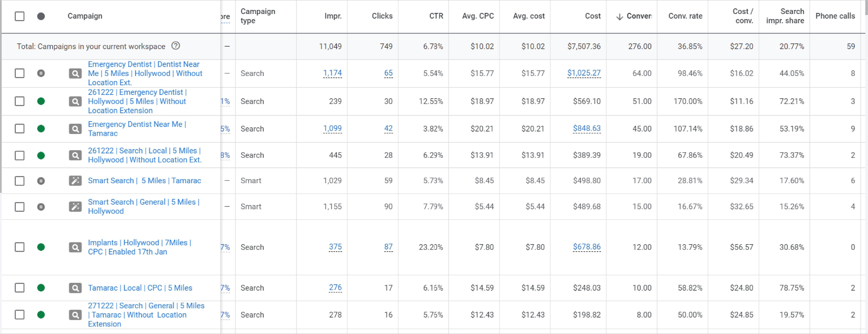Click the help icon beside Total campaigns

pyautogui.click(x=176, y=46)
